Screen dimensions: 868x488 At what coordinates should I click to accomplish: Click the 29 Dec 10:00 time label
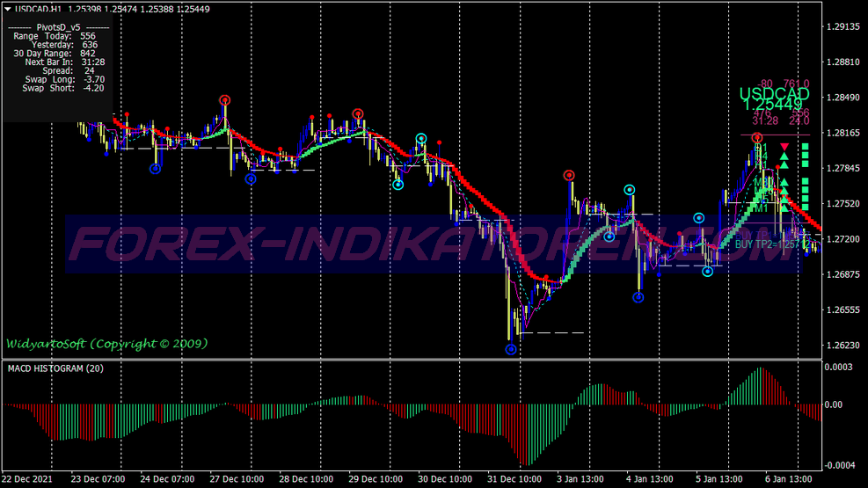(376, 479)
